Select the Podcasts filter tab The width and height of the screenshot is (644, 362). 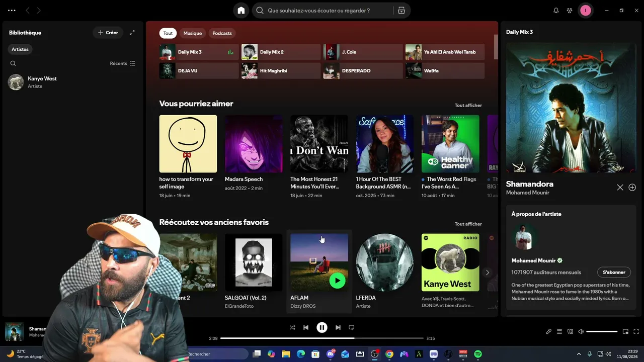[x=222, y=33]
